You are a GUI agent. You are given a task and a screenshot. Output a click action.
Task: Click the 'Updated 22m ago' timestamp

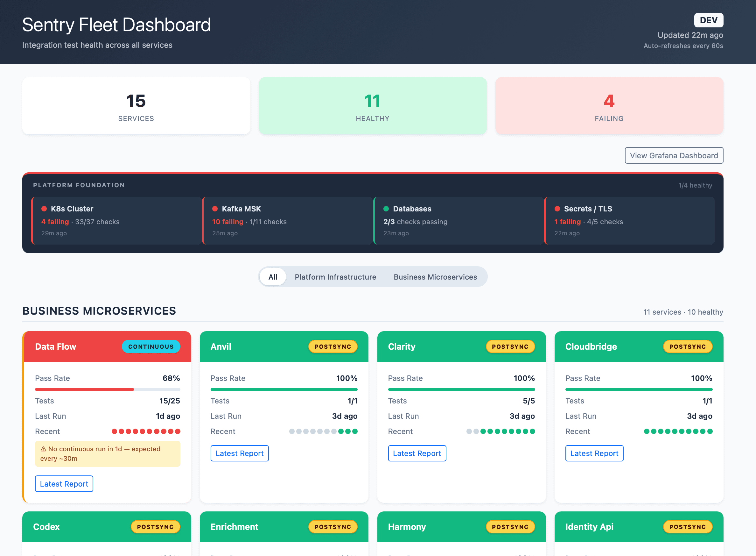coord(690,35)
